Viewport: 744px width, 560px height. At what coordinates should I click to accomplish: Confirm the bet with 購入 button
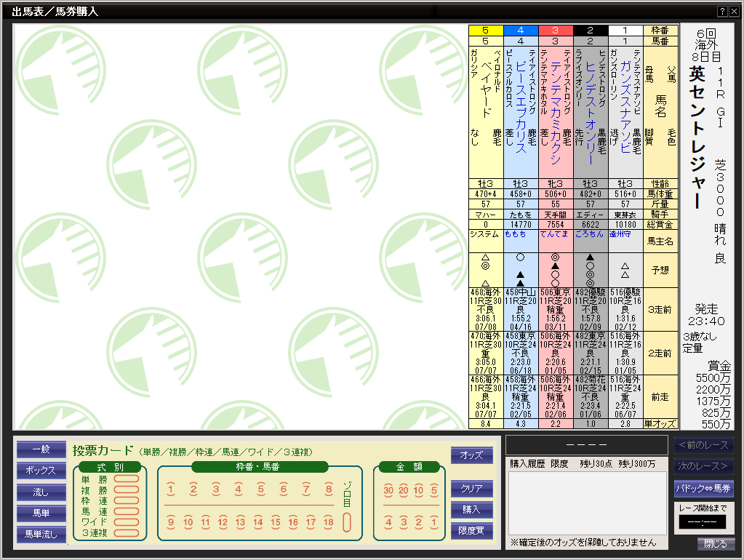click(472, 509)
